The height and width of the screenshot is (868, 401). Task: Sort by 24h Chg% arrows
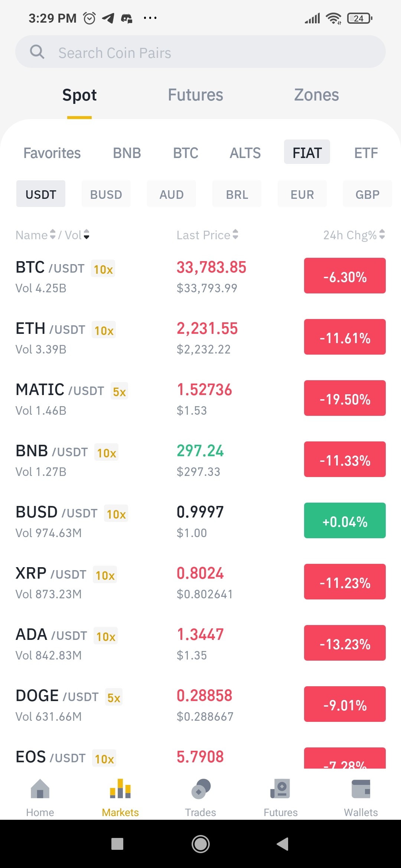point(382,234)
